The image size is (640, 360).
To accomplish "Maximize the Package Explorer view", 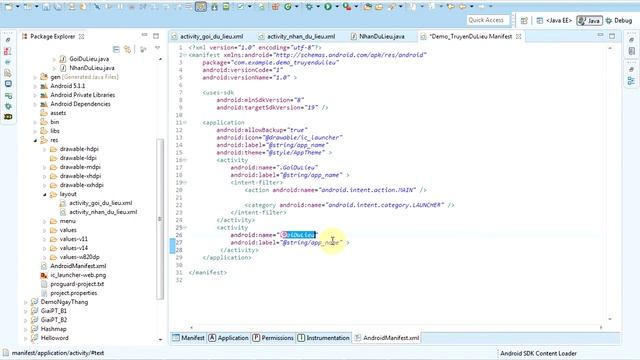I will tap(156, 36).
